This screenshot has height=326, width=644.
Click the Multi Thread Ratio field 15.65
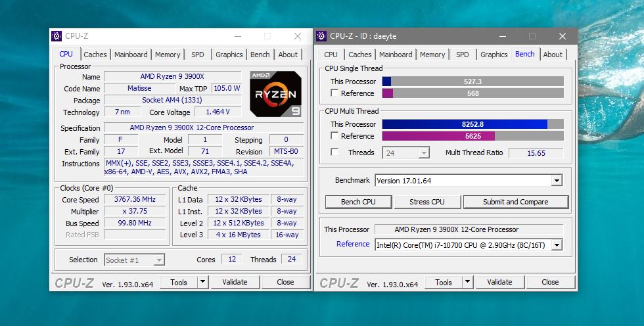[x=536, y=152]
